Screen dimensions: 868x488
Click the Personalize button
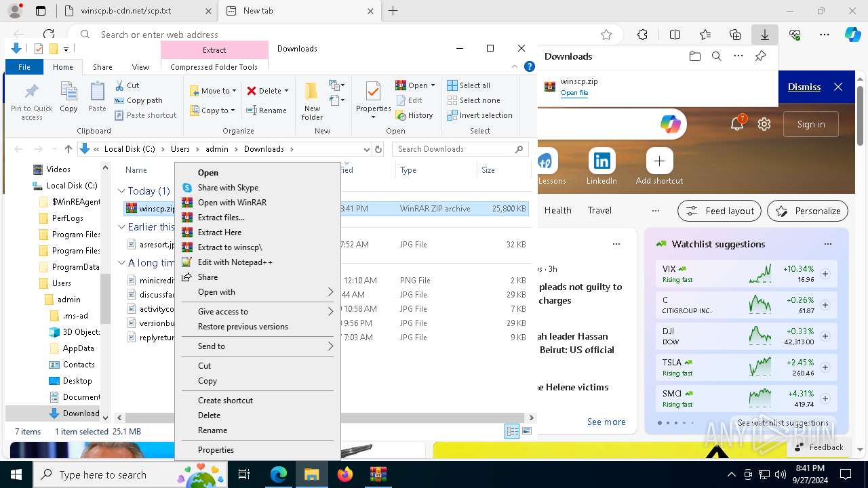pyautogui.click(x=808, y=211)
